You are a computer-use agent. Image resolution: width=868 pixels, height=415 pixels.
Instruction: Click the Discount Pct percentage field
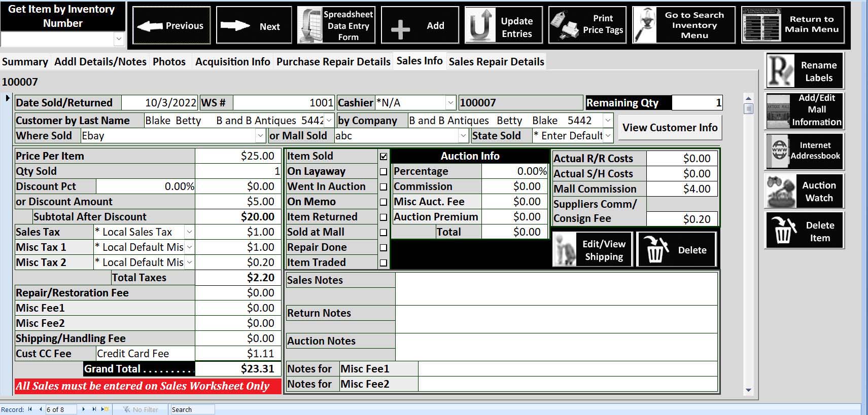146,186
